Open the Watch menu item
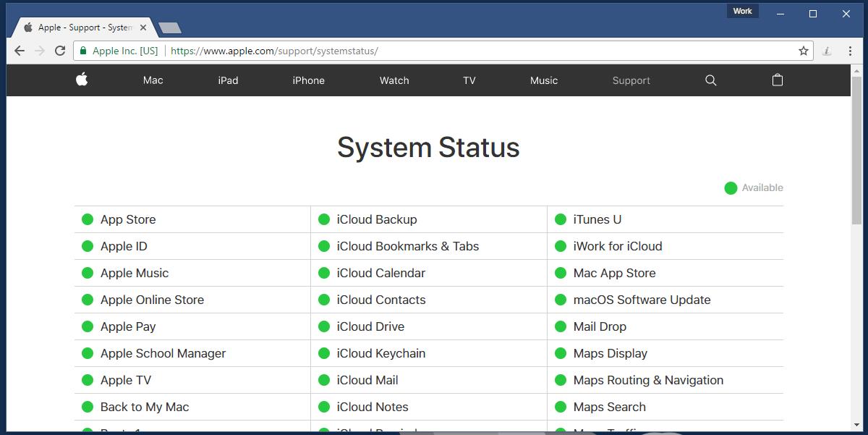The width and height of the screenshot is (868, 435). [394, 80]
